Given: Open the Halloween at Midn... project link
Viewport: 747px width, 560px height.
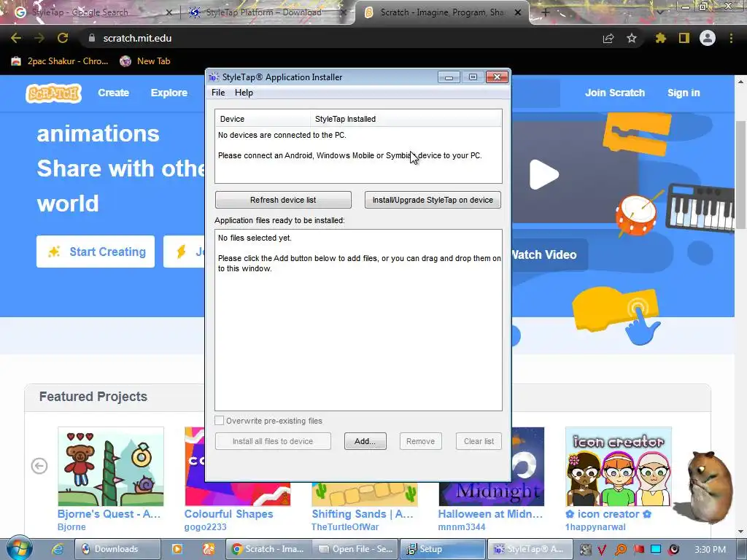Looking at the screenshot, I should [x=490, y=514].
